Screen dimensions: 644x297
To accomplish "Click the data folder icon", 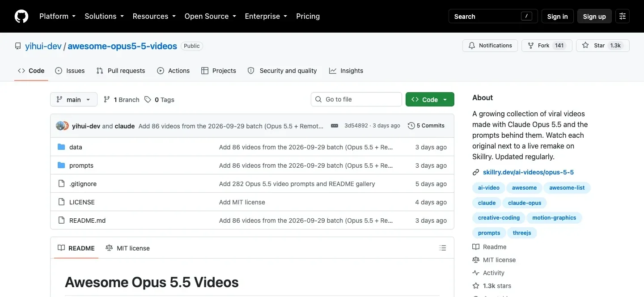I will [x=61, y=147].
